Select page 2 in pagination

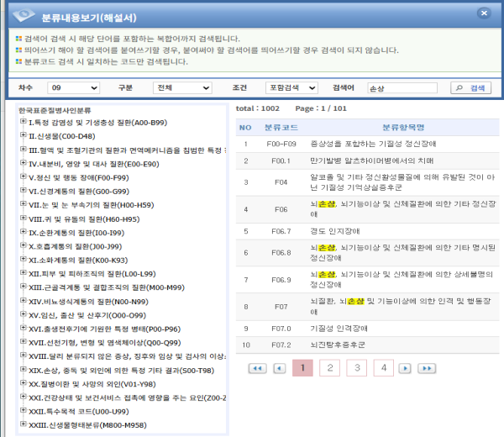[x=329, y=367]
